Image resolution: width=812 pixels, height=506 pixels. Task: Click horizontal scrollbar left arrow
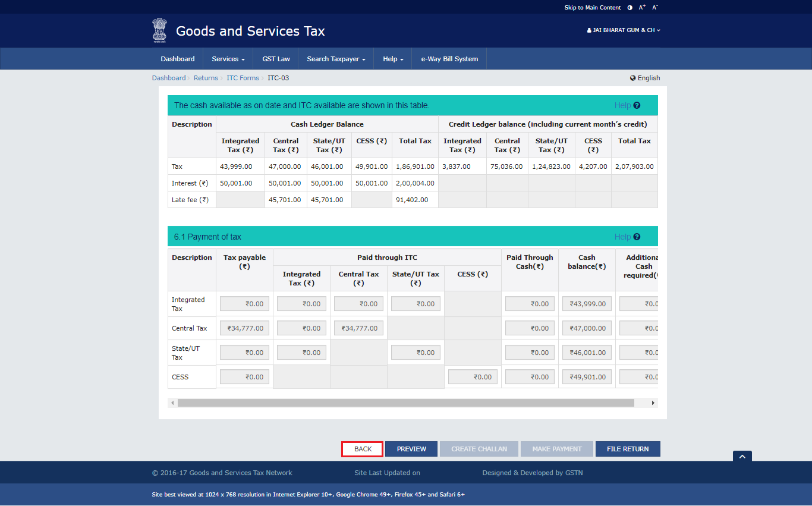coord(172,403)
